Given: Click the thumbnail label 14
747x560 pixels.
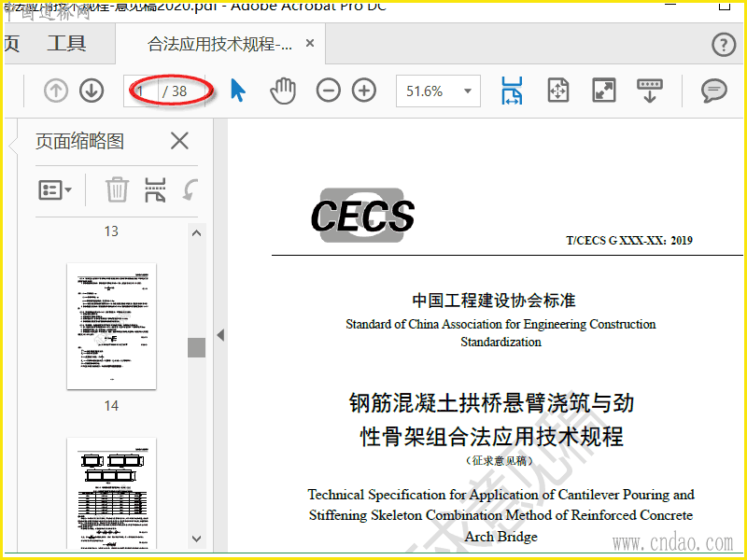Looking at the screenshot, I should [111, 406].
